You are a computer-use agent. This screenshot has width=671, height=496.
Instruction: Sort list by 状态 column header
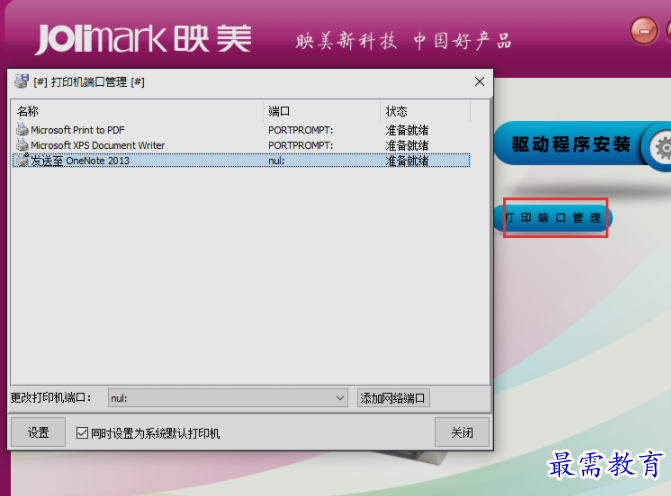425,111
